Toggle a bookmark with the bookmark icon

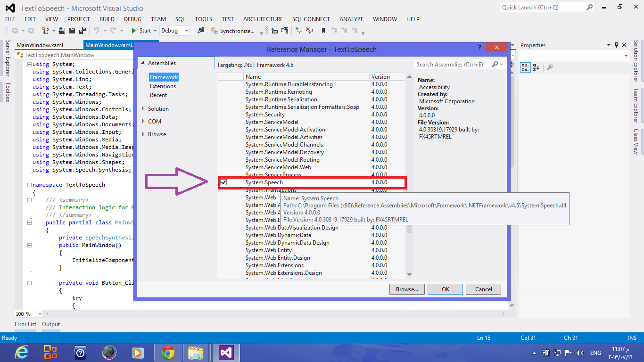coord(324,30)
